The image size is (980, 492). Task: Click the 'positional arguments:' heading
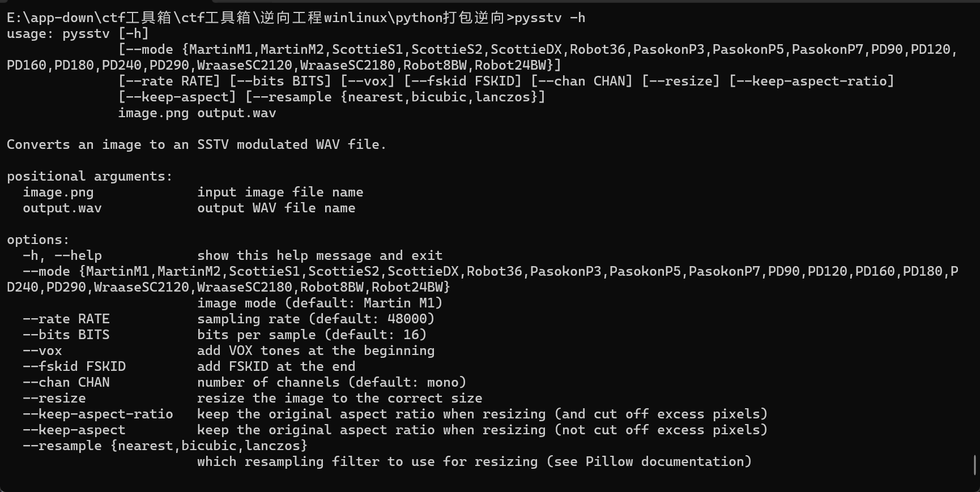(x=90, y=176)
